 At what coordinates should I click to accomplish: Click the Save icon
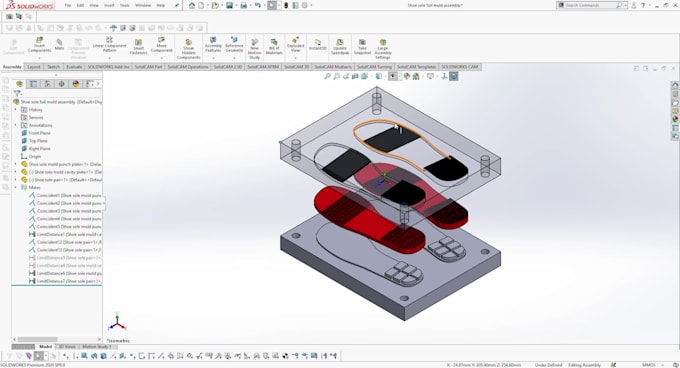click(x=229, y=5)
